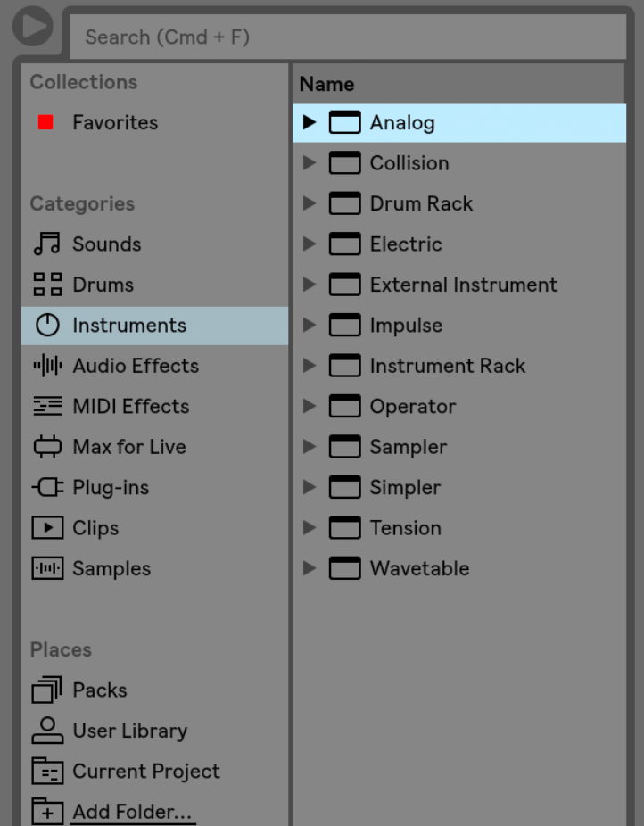Select the Operator instrument
Screen dimensions: 644x826
click(x=413, y=406)
